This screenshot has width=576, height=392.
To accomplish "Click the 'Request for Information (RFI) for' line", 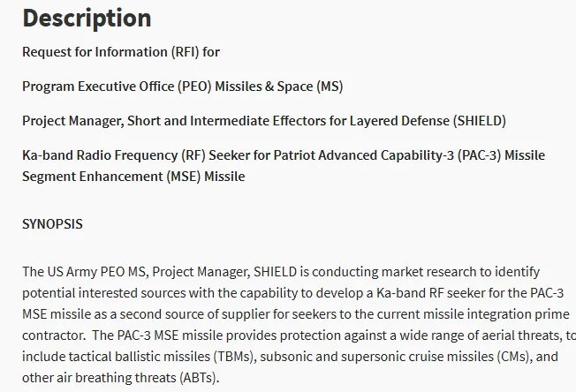I will coord(121,52).
